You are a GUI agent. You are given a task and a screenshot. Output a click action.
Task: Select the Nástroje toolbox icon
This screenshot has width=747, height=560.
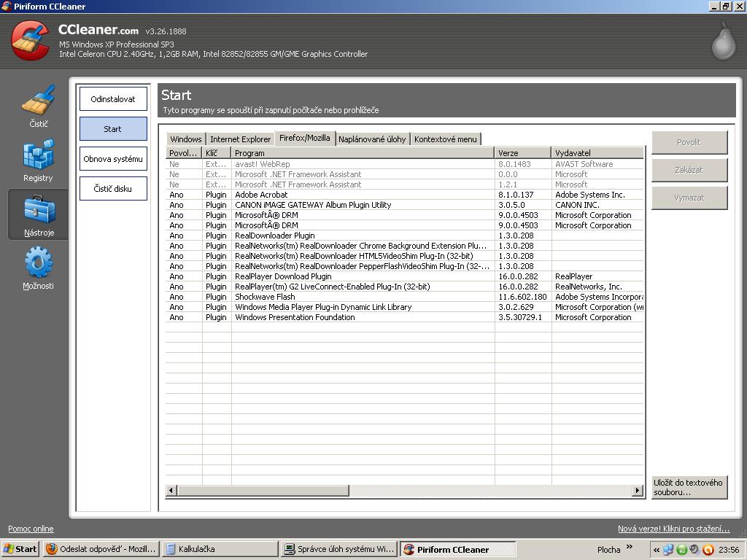[x=39, y=209]
